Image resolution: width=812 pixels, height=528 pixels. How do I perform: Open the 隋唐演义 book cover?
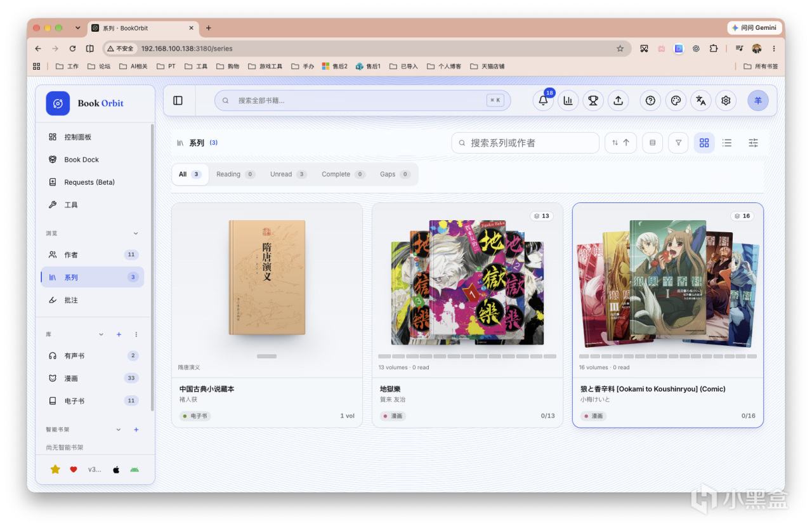point(267,277)
